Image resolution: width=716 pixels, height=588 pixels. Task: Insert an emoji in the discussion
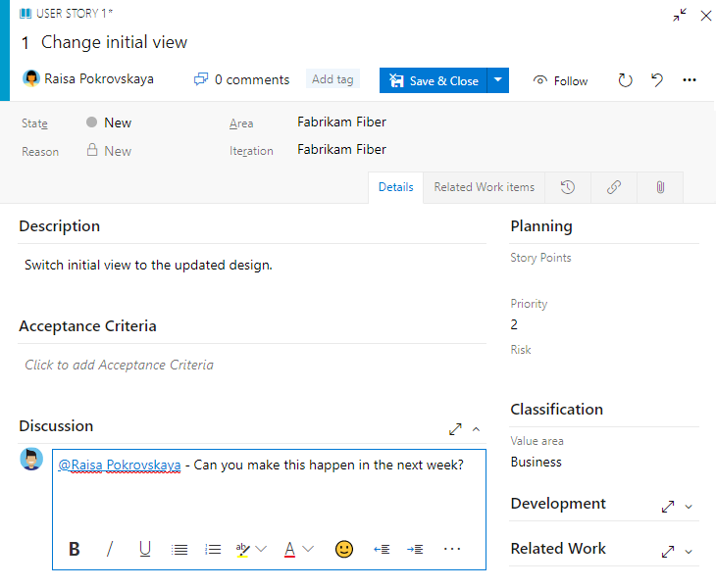[344, 550]
